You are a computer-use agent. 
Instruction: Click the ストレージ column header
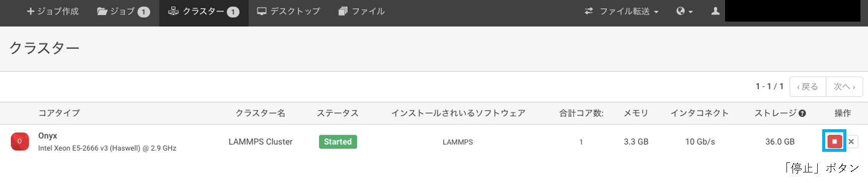click(x=775, y=113)
